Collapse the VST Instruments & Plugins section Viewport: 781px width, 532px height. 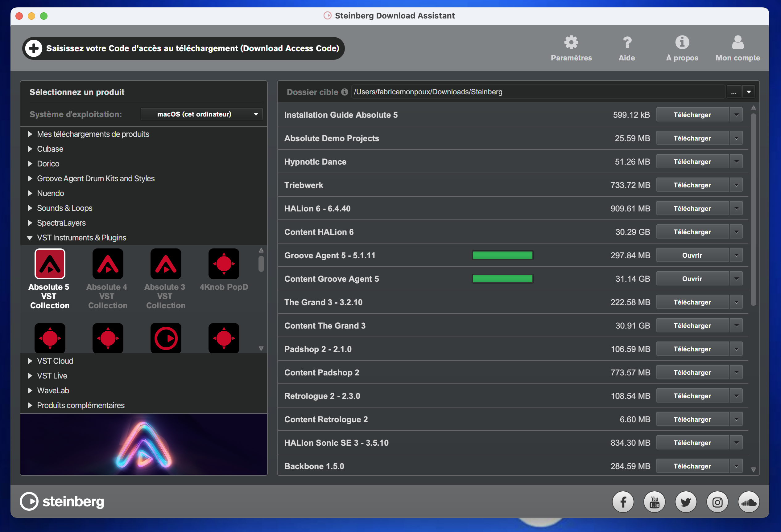[x=30, y=237]
